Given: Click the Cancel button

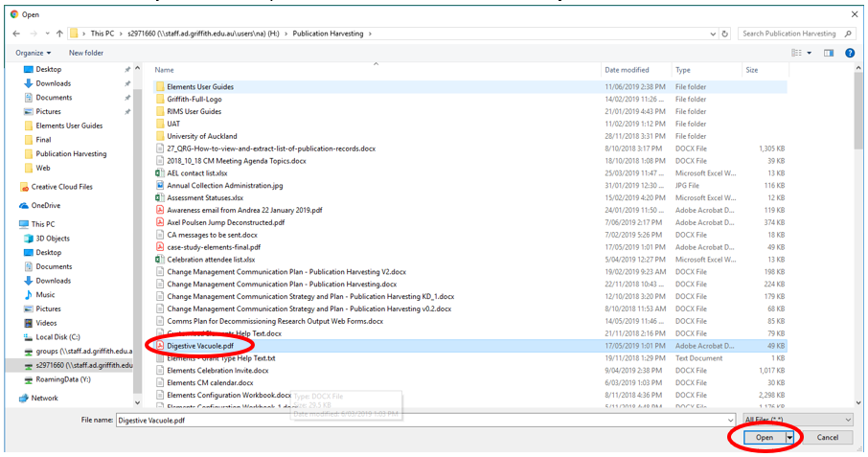Looking at the screenshot, I should tap(827, 437).
